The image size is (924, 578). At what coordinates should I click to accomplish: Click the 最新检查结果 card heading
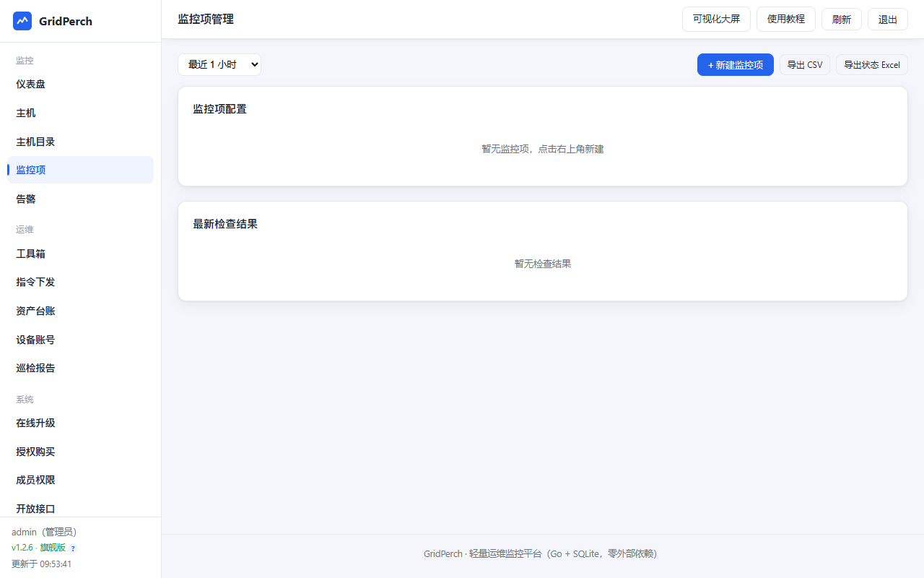[225, 224]
